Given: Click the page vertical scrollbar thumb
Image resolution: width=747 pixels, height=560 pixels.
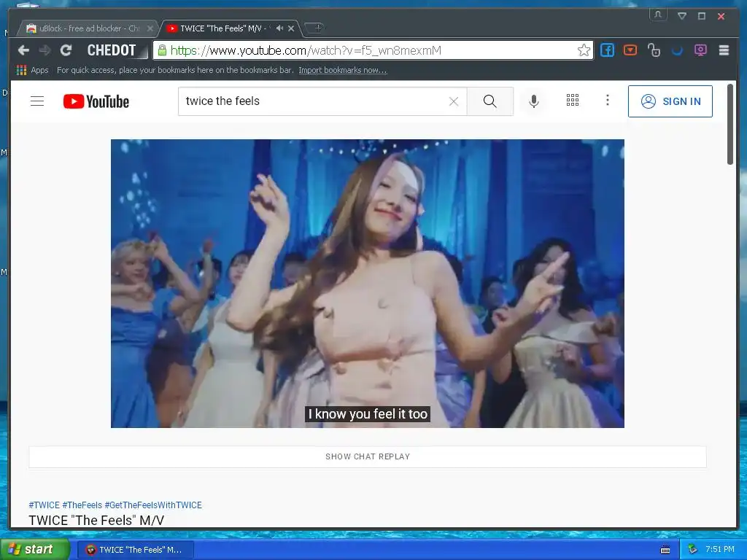Looking at the screenshot, I should tap(729, 124).
